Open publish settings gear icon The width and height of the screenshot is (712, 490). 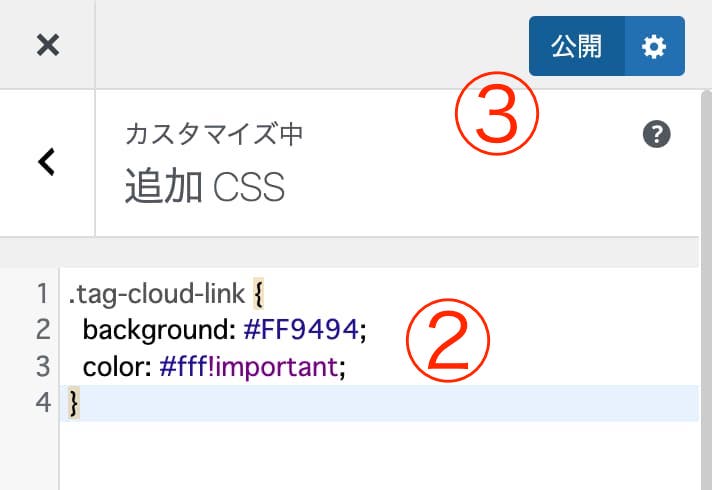coord(654,46)
